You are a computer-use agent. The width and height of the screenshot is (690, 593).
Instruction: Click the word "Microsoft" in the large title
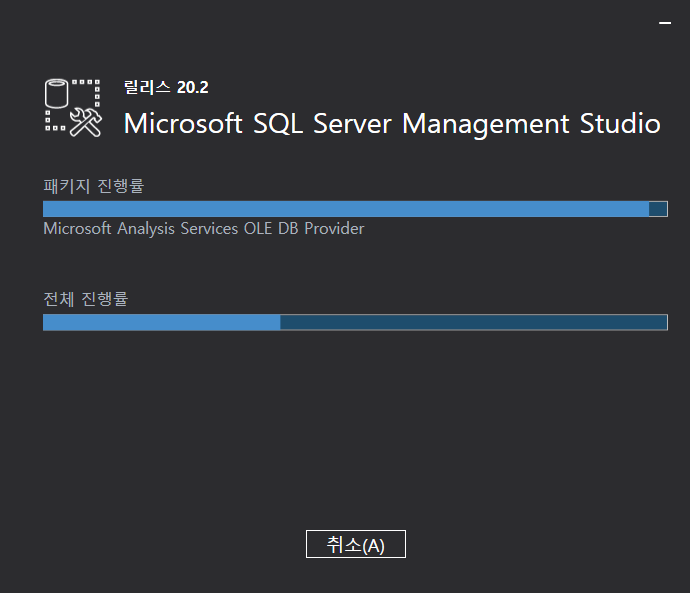[x=183, y=124]
